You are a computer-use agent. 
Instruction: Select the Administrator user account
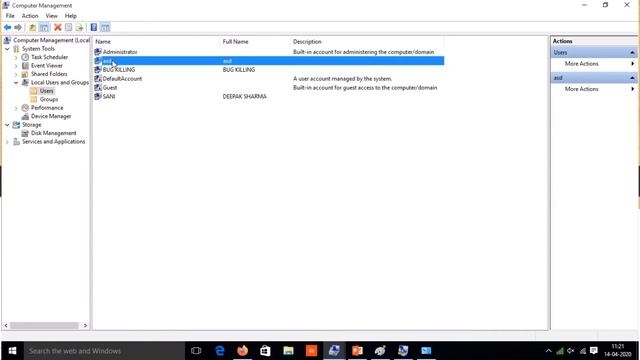point(120,52)
